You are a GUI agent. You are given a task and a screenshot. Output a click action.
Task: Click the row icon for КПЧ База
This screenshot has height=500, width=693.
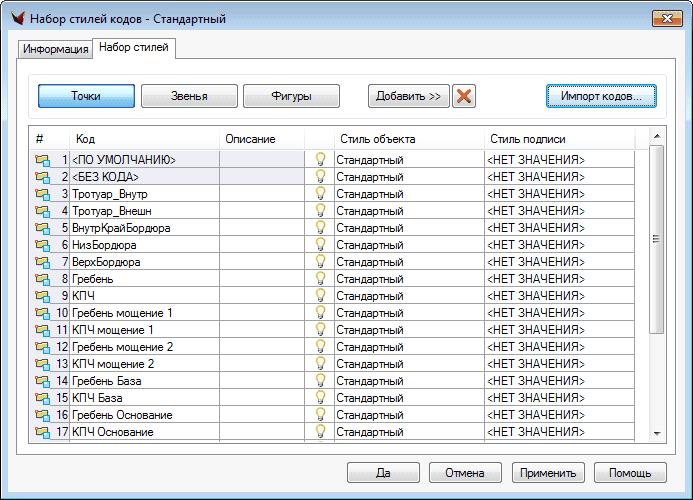pos(42,398)
